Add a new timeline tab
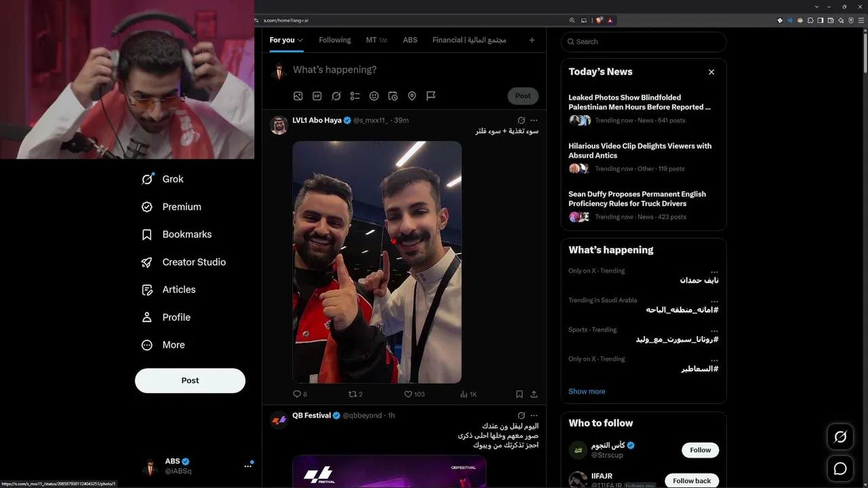 pyautogui.click(x=532, y=40)
